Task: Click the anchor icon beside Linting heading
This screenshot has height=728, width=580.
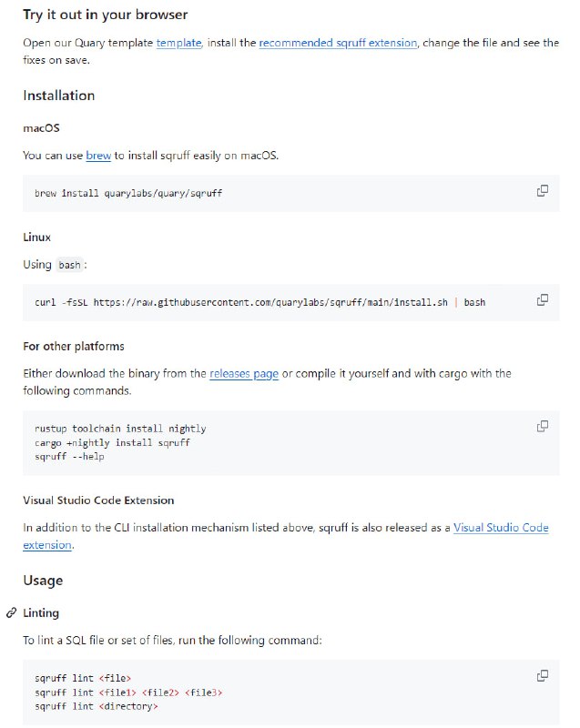Action: pyautogui.click(x=11, y=612)
